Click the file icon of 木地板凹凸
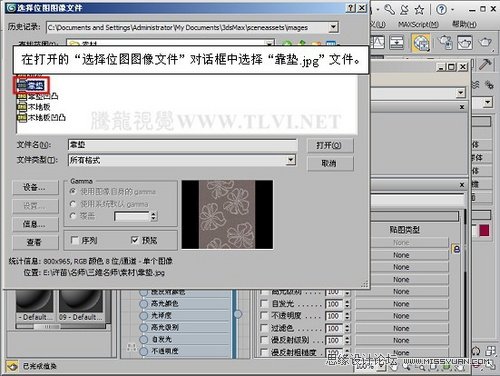Viewport: 500px width, 376px height. (x=22, y=118)
